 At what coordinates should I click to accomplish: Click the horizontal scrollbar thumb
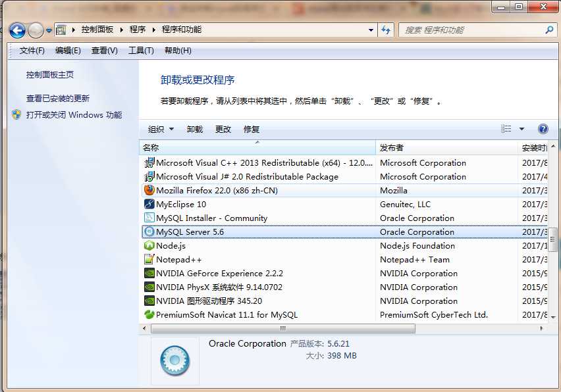283,328
